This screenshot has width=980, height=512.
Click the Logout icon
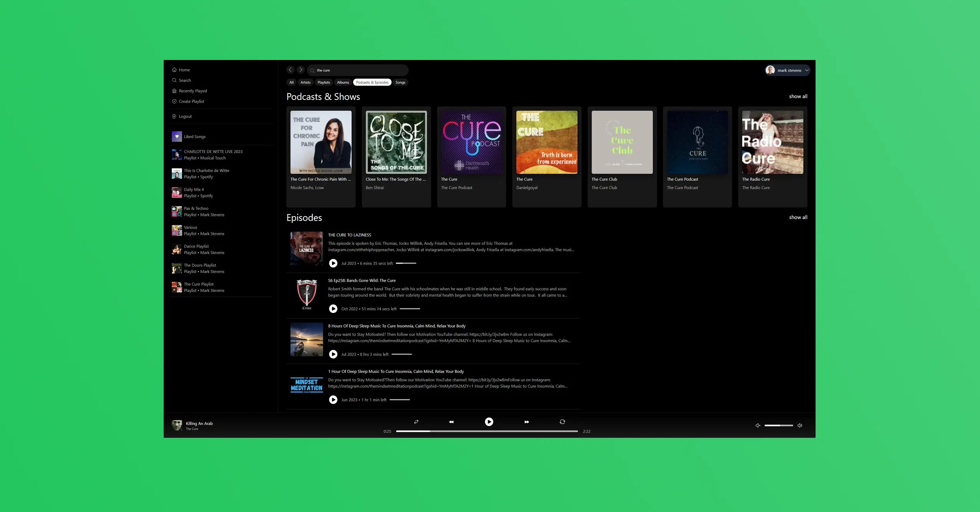pyautogui.click(x=174, y=116)
